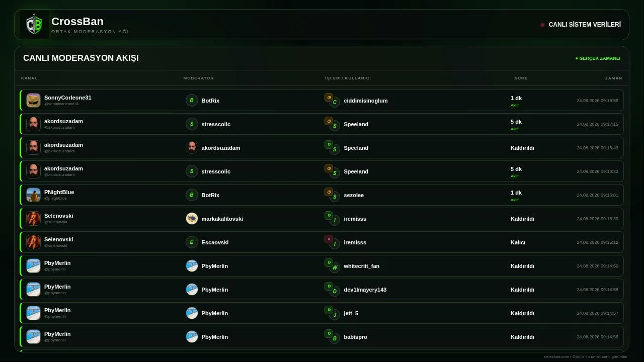The image size is (644, 362).
Task: Open dev1lmaycry143 user entry
Action: tap(365, 290)
